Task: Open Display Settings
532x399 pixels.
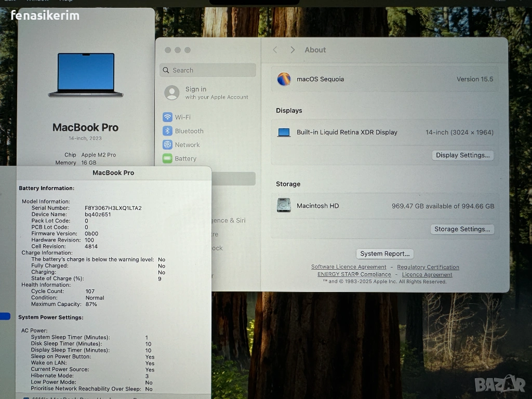Action: 462,155
